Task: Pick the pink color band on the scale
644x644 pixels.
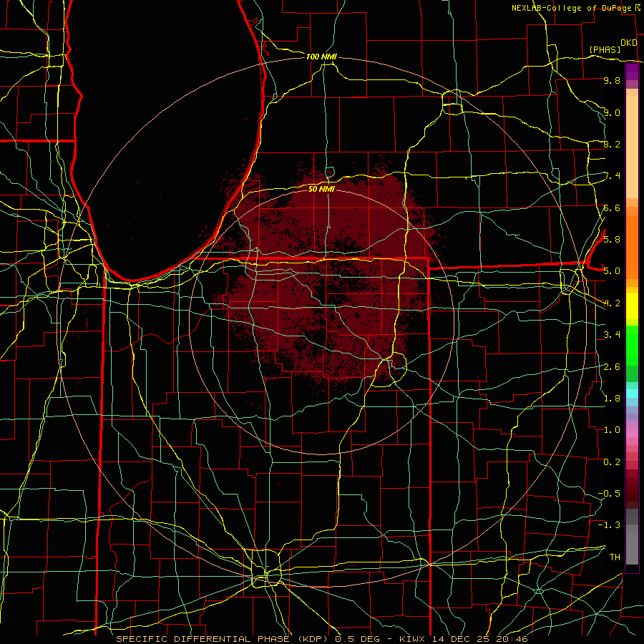Action: pos(632,434)
